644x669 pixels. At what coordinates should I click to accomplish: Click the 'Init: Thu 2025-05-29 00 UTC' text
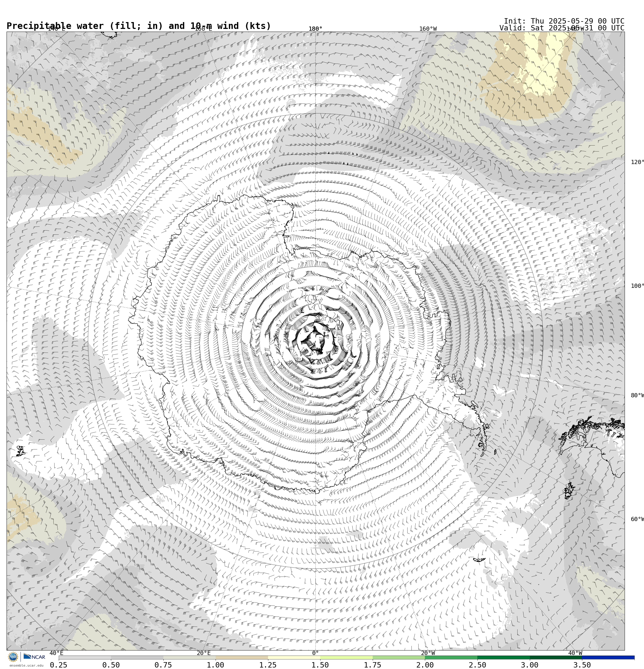point(564,21)
